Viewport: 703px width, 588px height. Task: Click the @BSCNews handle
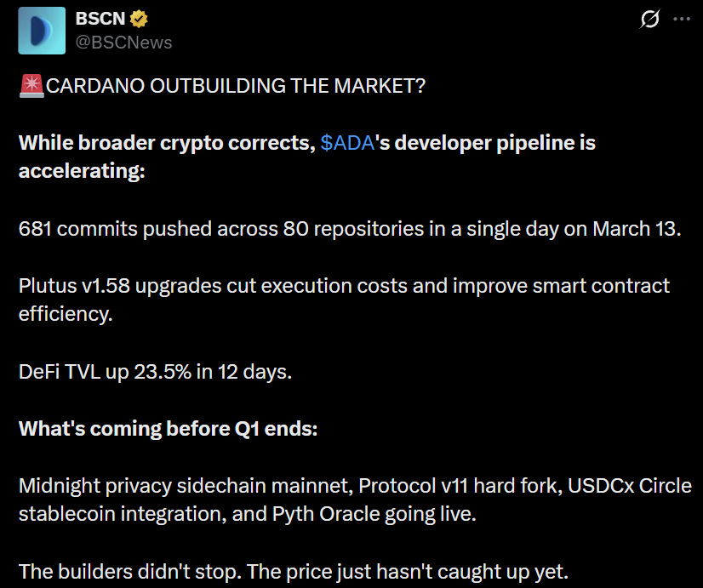coord(123,42)
